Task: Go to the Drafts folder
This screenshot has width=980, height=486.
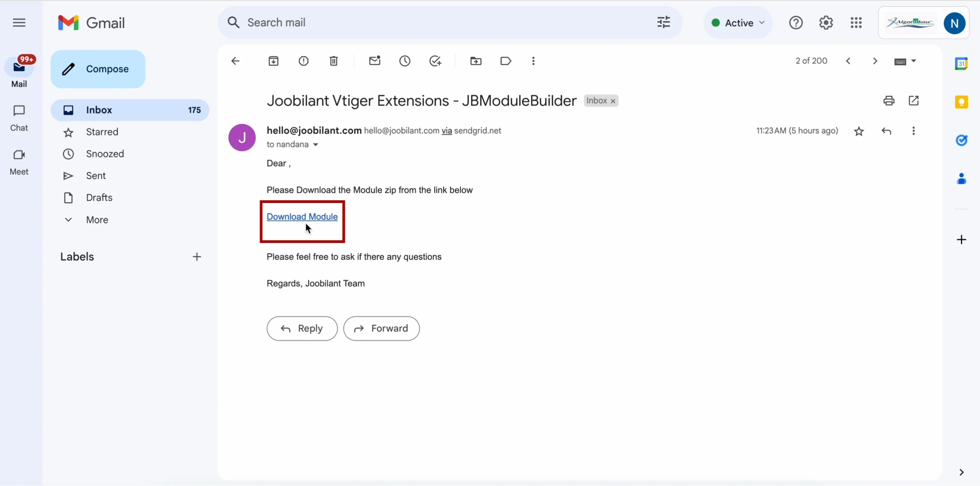Action: 99,198
